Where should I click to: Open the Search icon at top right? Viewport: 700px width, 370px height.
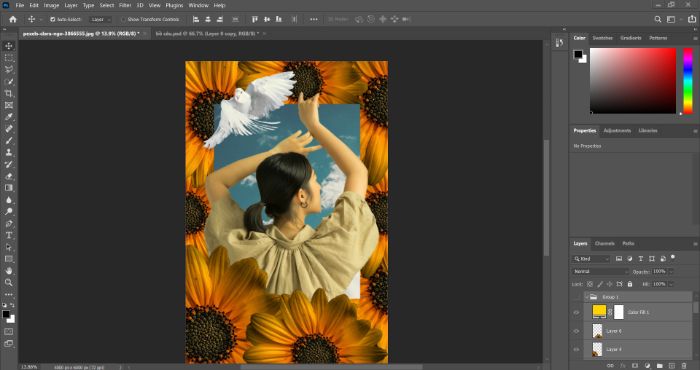pos(658,19)
